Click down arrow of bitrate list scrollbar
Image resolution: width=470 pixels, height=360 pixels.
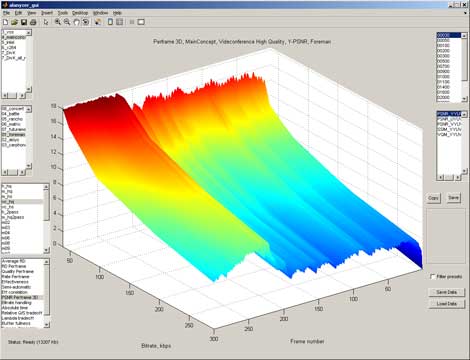tap(464, 99)
